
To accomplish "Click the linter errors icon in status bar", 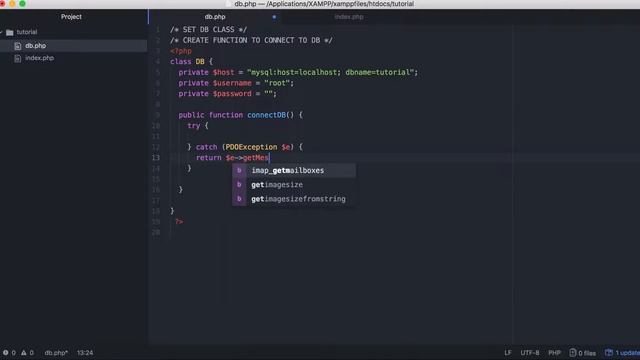I will pos(6,353).
